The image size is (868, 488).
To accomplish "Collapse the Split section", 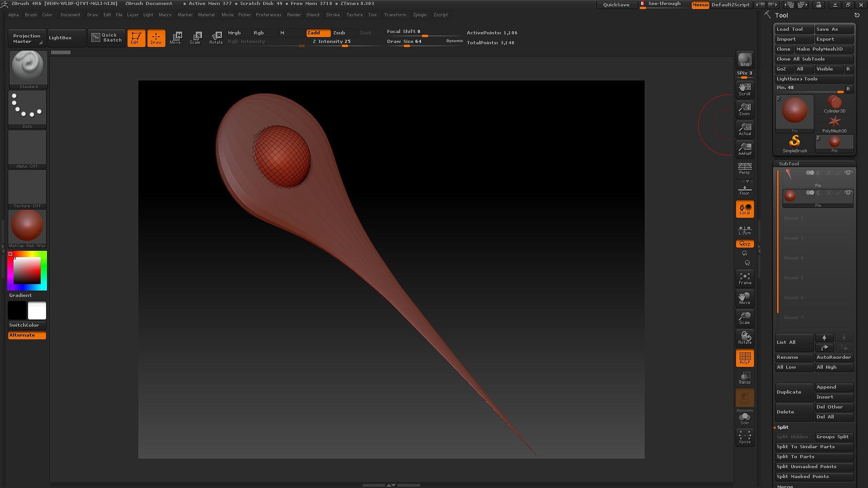I will tap(783, 427).
